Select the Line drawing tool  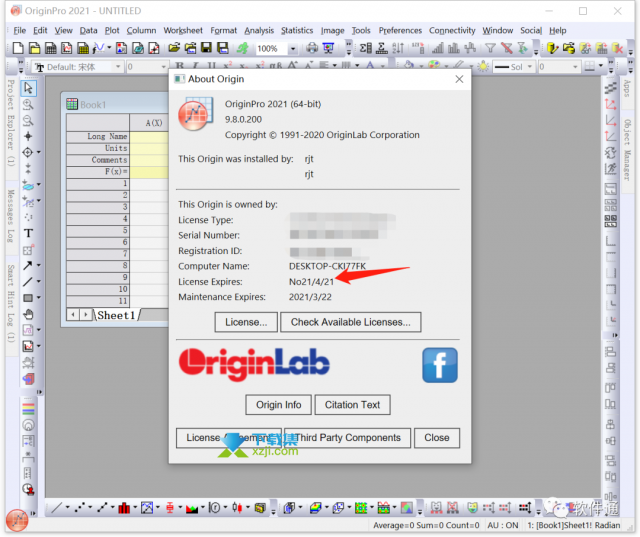27,282
